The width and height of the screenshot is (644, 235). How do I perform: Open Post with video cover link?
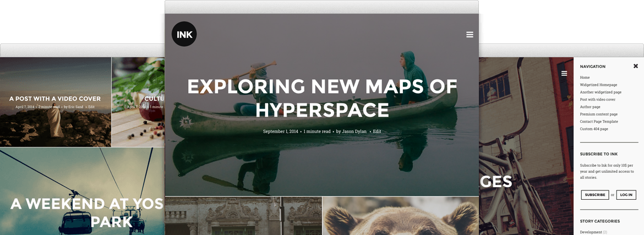point(598,100)
